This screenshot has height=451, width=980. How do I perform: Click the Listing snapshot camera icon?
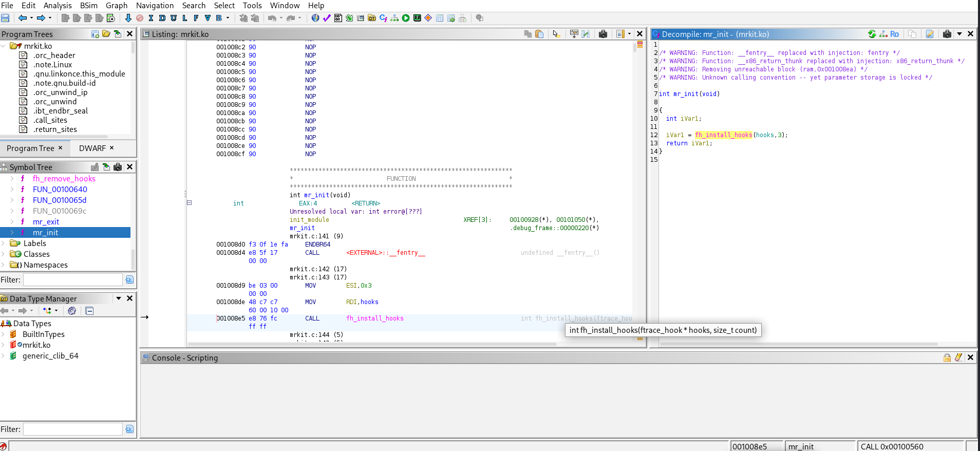[x=603, y=34]
